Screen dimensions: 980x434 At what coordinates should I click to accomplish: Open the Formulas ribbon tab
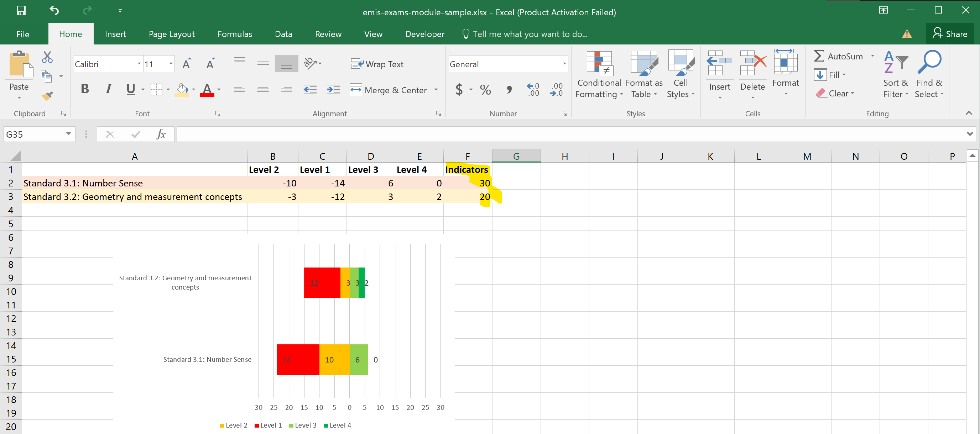pyautogui.click(x=235, y=34)
